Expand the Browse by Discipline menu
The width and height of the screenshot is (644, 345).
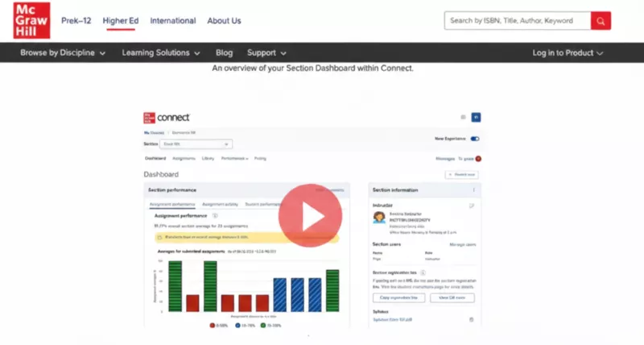coord(63,52)
